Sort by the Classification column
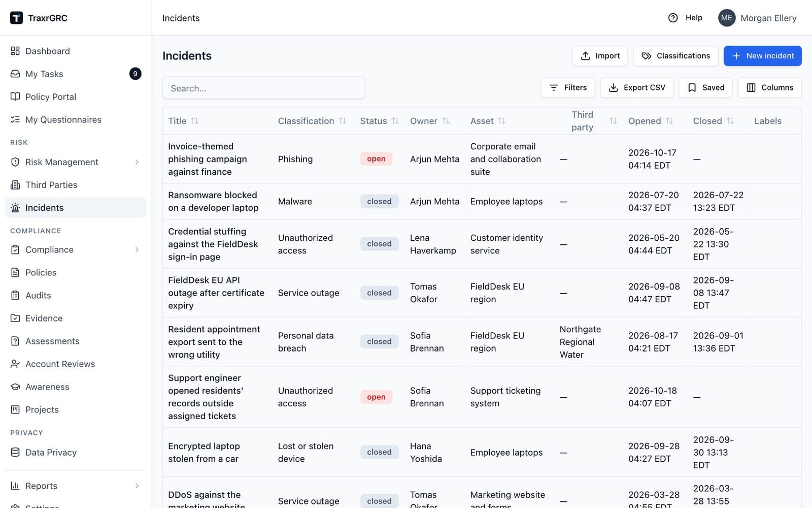Screen dimensions: 812x508 (343, 121)
